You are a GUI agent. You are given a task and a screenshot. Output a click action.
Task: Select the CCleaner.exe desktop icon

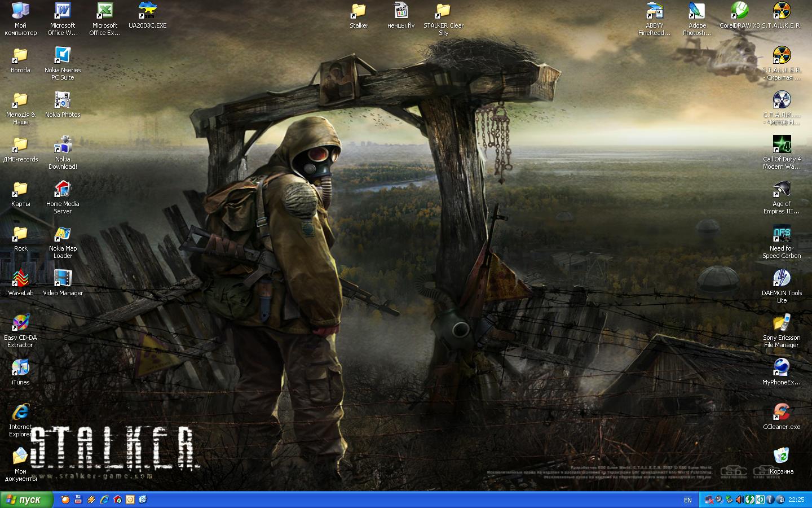[782, 413]
